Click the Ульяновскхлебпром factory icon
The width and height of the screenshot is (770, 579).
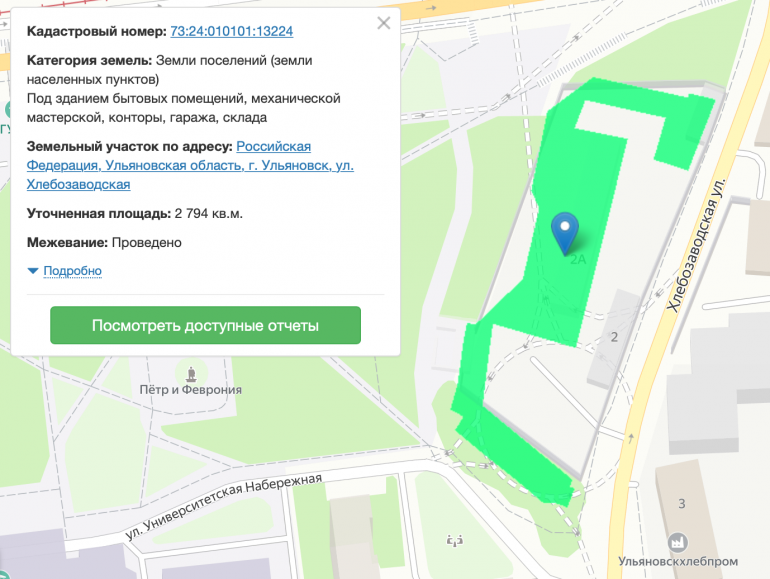coord(677,541)
